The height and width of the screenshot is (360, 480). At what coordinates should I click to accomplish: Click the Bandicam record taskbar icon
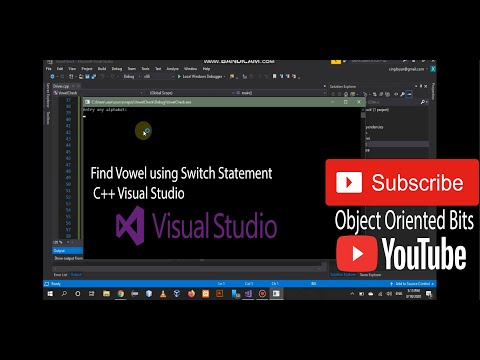pos(262,294)
